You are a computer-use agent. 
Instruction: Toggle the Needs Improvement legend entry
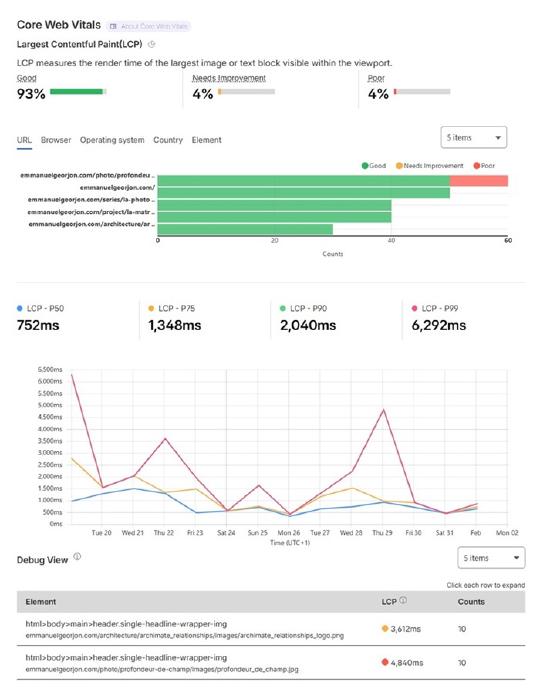(429, 166)
